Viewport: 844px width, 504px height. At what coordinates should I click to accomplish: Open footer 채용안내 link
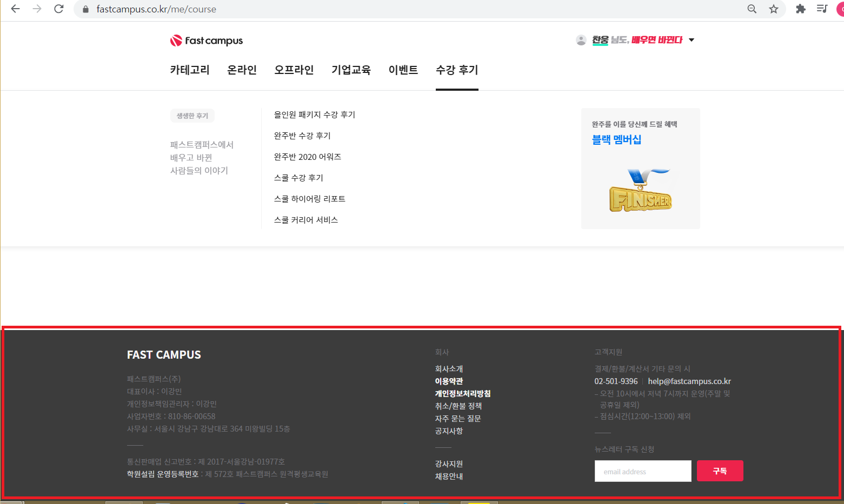tap(449, 476)
